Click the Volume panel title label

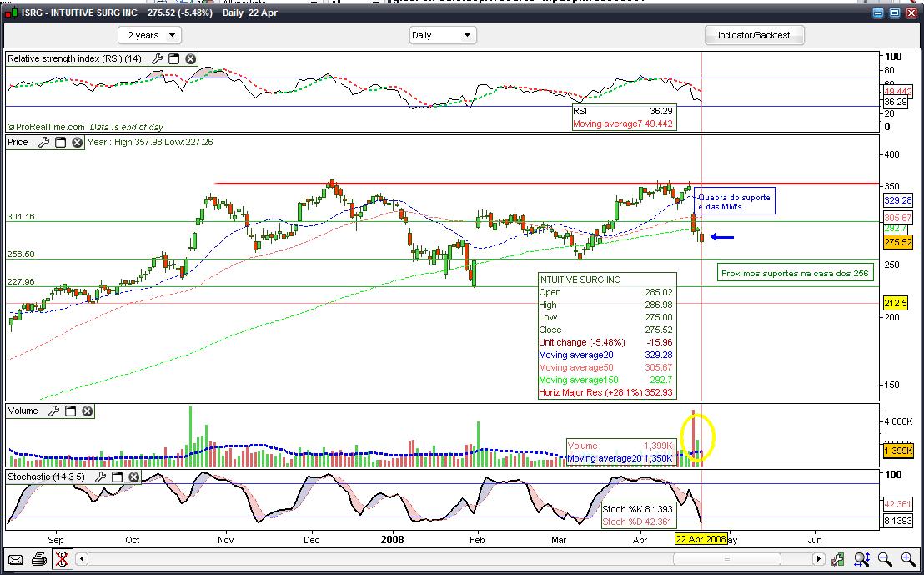pyautogui.click(x=23, y=411)
